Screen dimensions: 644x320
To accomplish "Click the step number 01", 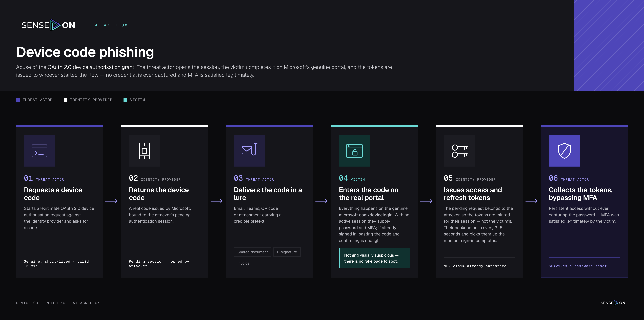I will click(28, 178).
